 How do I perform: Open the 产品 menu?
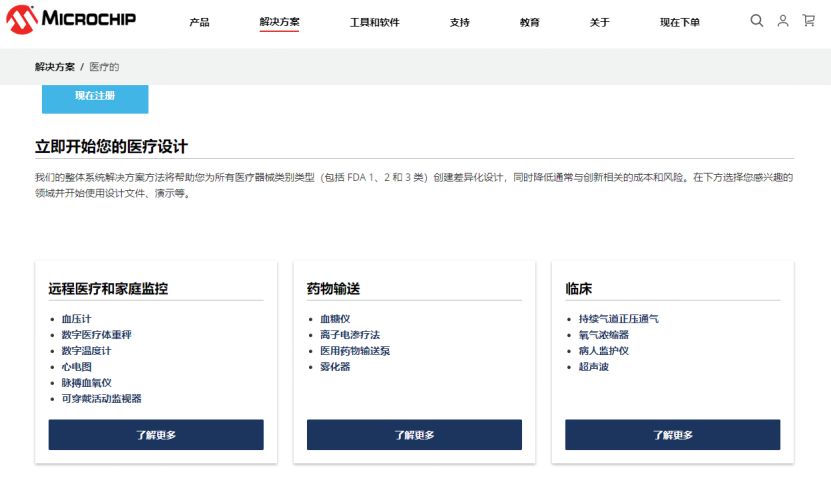point(199,22)
